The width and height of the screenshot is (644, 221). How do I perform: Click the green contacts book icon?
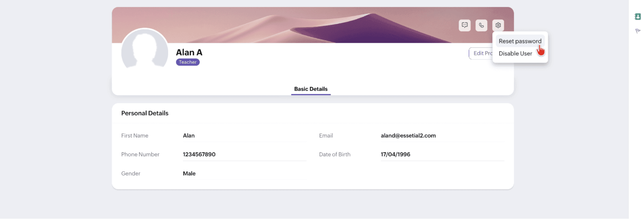[638, 17]
